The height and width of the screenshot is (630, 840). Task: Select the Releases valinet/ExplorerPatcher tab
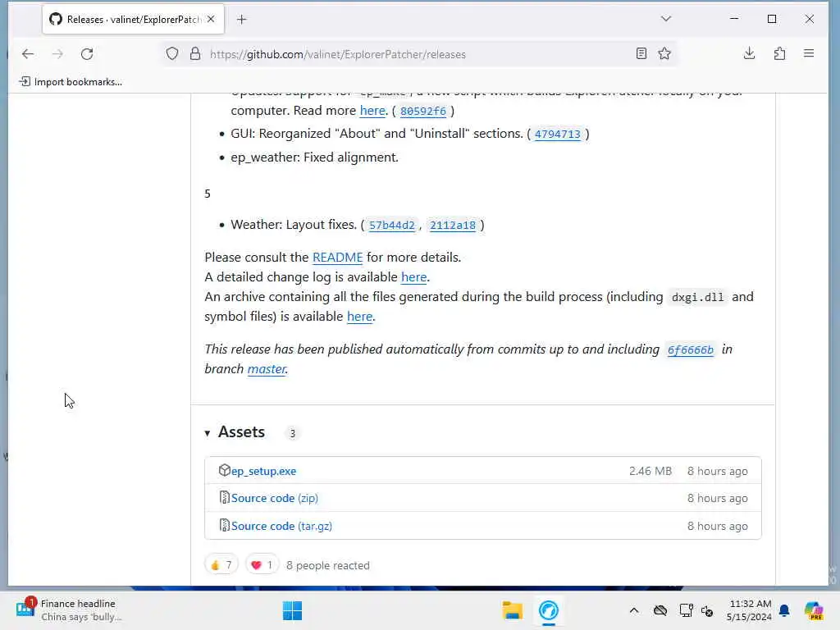pyautogui.click(x=133, y=20)
